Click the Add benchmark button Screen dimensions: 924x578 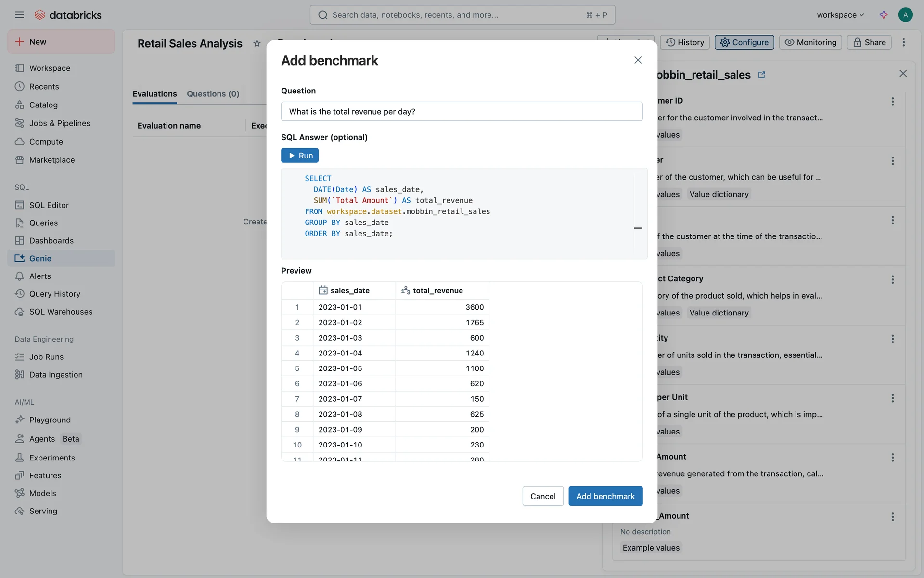pos(605,496)
